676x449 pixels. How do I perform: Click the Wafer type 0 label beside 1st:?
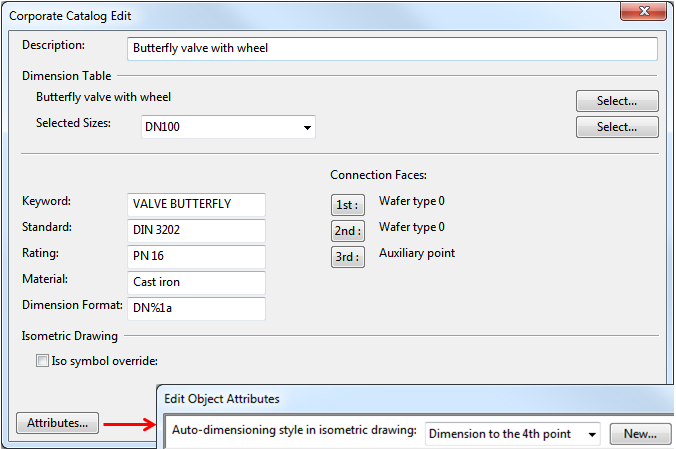coord(411,202)
